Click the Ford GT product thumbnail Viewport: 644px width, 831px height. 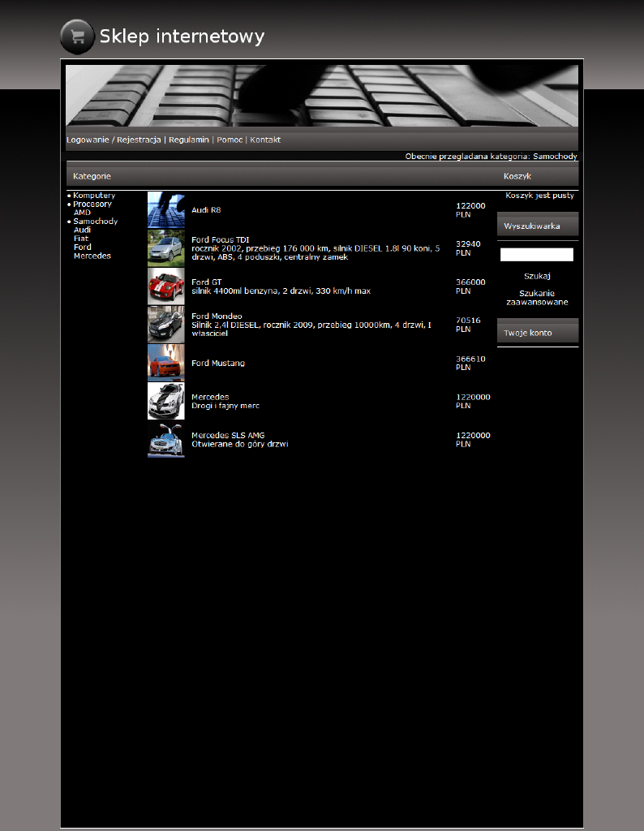[166, 286]
